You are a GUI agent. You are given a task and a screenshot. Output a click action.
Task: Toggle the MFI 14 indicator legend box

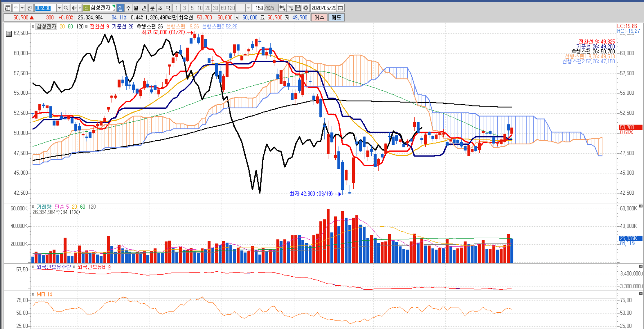[33, 294]
